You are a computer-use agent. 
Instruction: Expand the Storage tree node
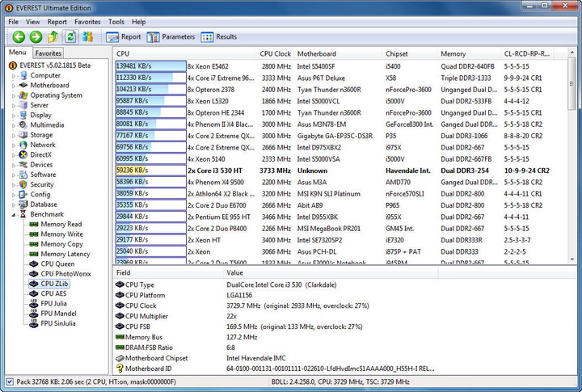pyautogui.click(x=14, y=135)
